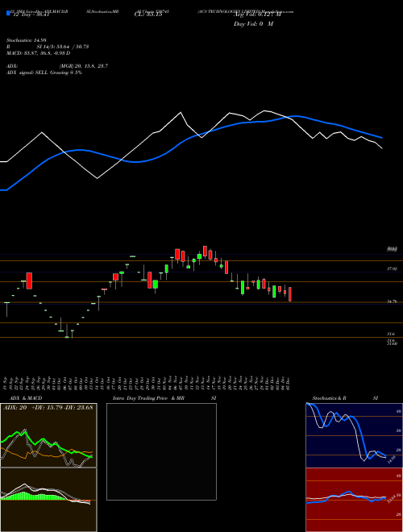Click the 37.92 price level label
The image size is (403, 532).
pyautogui.click(x=393, y=268)
